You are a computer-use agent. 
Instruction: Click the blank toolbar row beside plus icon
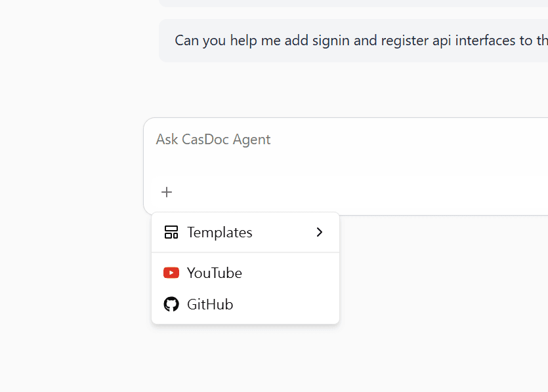[361, 193]
